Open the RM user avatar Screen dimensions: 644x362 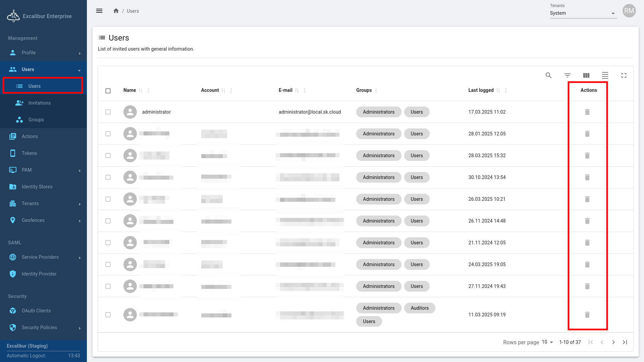click(629, 11)
